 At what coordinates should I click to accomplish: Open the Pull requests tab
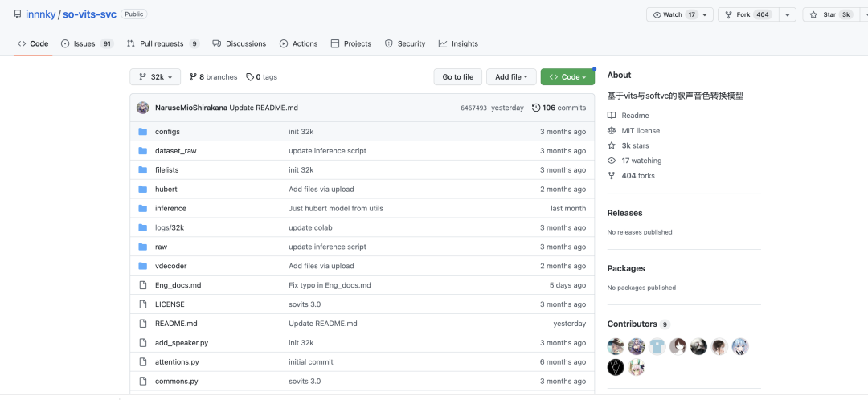[162, 43]
